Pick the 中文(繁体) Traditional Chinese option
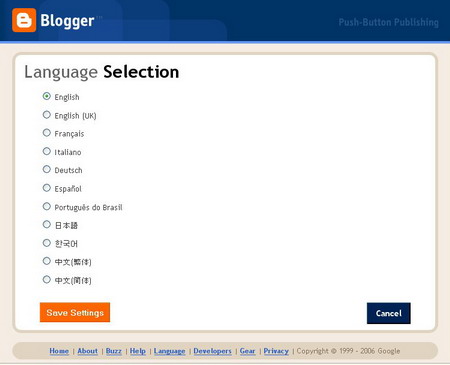Viewport: 450px width, 365px height. coord(47,261)
